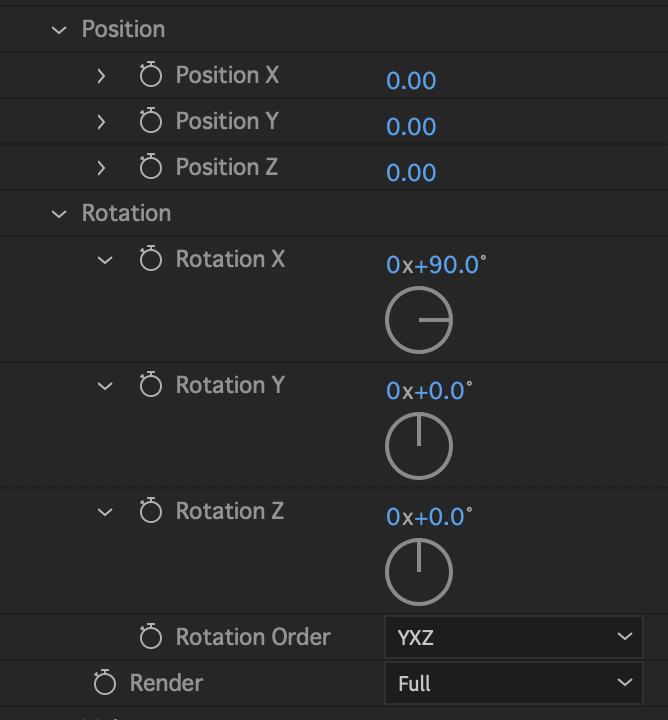Enable the Rotation Y animation stopwatch

click(151, 384)
